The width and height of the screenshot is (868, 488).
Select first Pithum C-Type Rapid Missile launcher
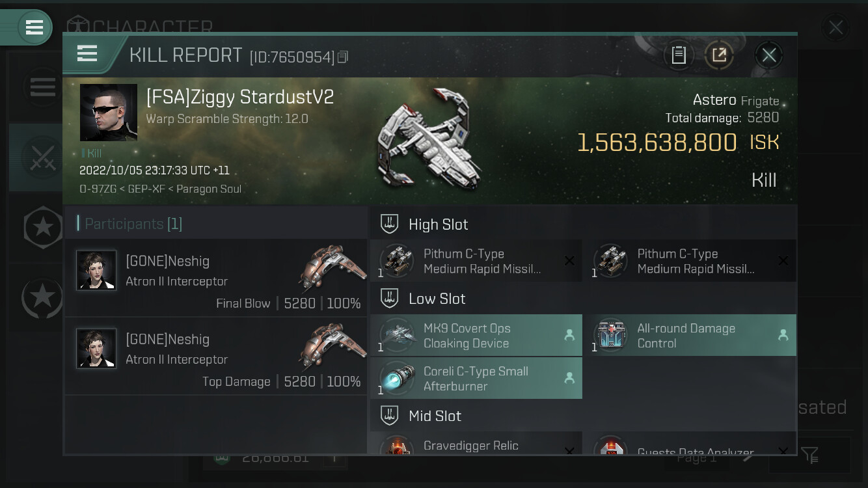[476, 261]
